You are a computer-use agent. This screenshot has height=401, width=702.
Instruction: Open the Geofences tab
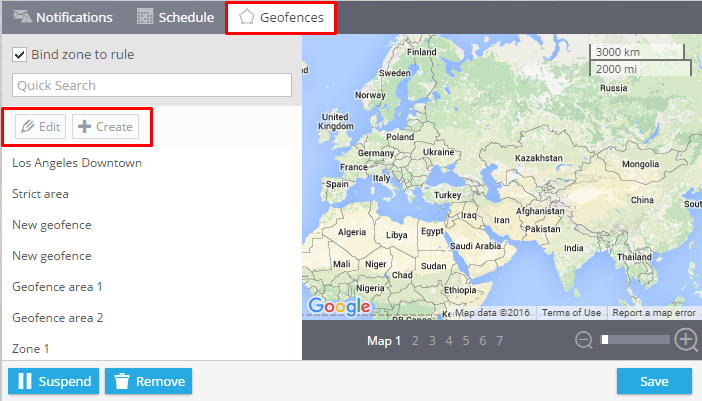coord(281,17)
